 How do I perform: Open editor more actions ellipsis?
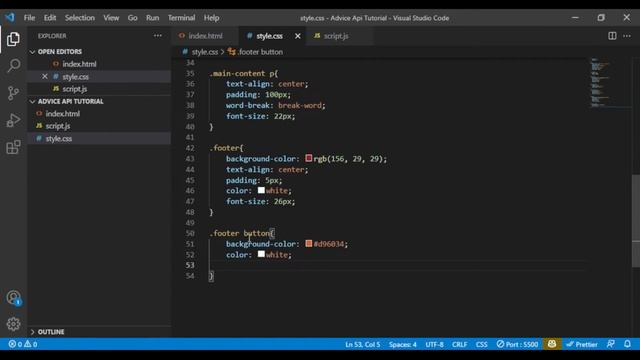coord(627,36)
